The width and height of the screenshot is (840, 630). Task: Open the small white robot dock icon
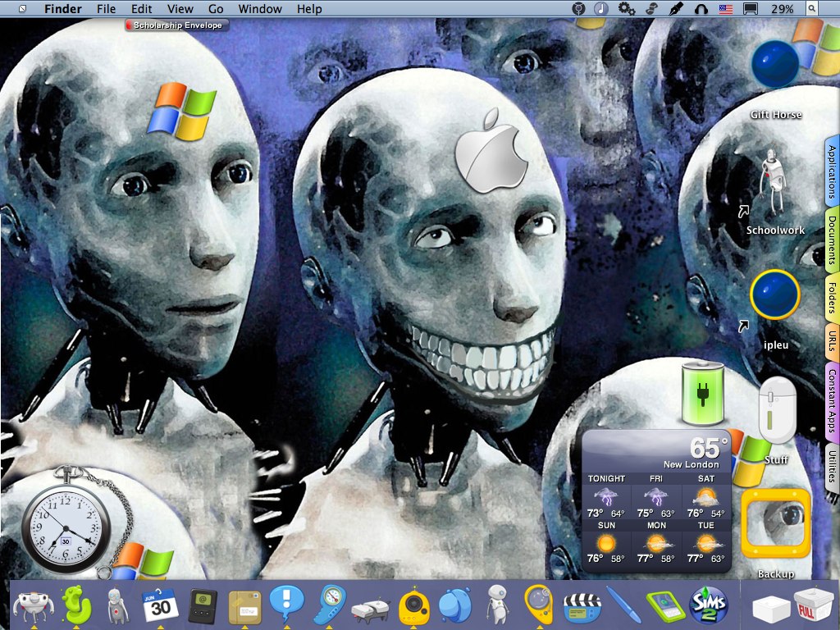tap(497, 605)
